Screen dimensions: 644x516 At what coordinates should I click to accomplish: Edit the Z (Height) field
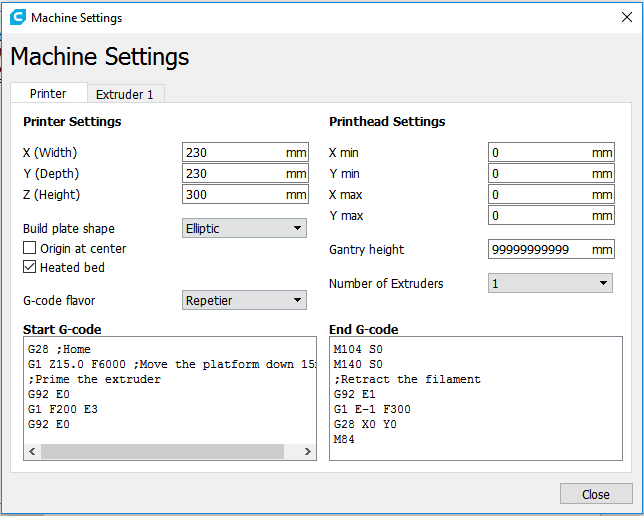pyautogui.click(x=245, y=194)
